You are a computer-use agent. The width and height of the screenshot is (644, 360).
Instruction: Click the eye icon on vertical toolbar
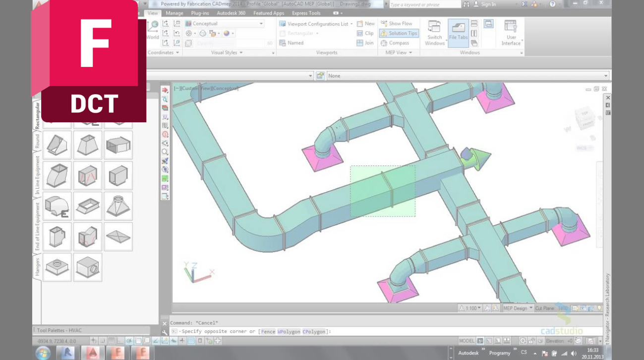[x=165, y=143]
